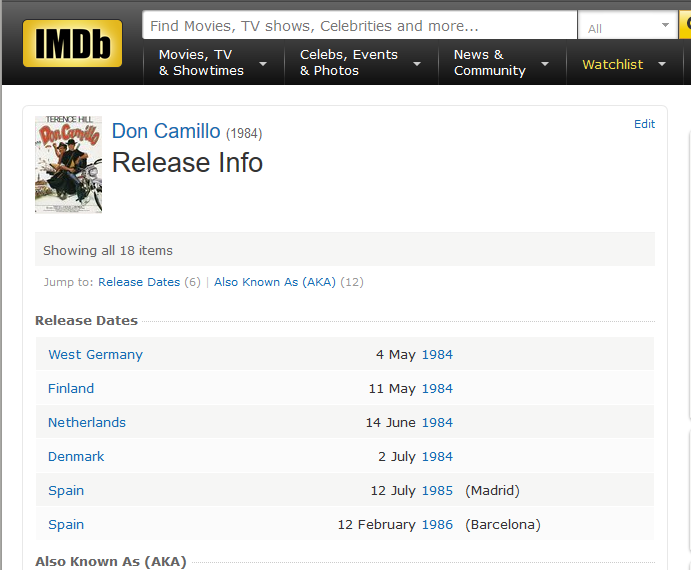Click the 'Release Dates' section heading

click(x=86, y=320)
